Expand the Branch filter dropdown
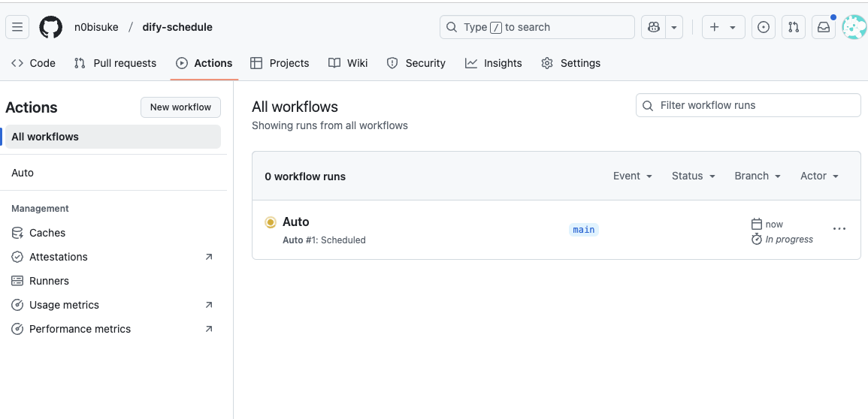This screenshot has width=868, height=419. (758, 176)
